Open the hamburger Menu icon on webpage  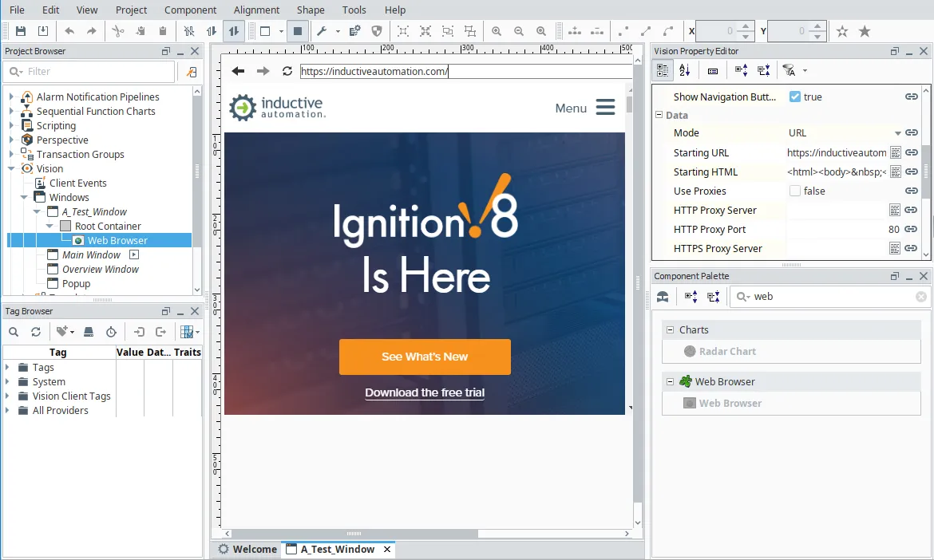(x=605, y=107)
